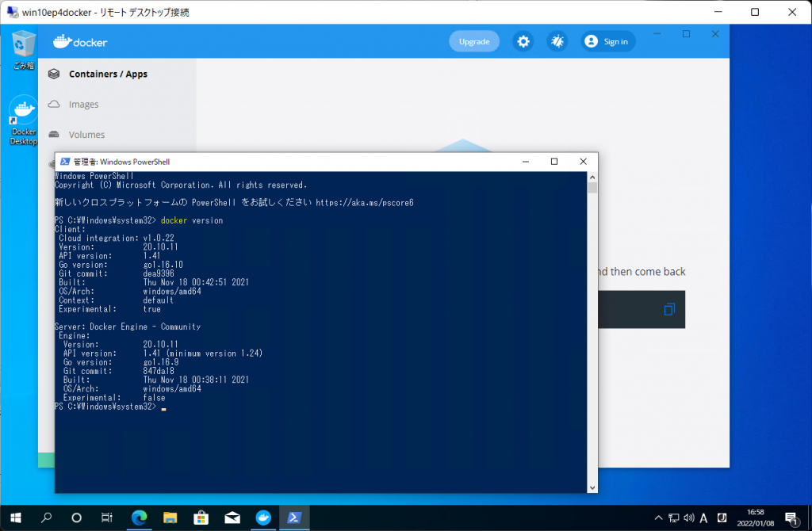The height and width of the screenshot is (531, 812).
Task: Click the 'Cloud integration: v1.0.22' line
Action: (x=116, y=238)
